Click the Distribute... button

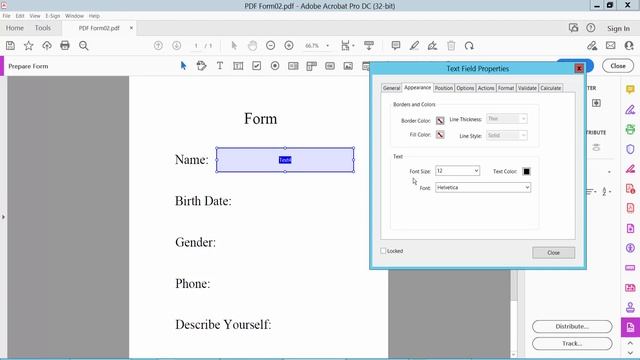tap(572, 327)
